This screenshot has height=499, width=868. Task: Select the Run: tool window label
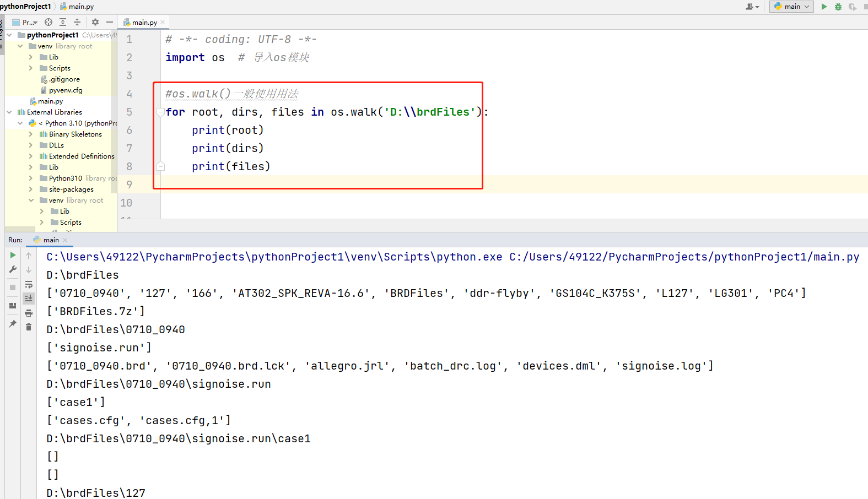point(15,240)
